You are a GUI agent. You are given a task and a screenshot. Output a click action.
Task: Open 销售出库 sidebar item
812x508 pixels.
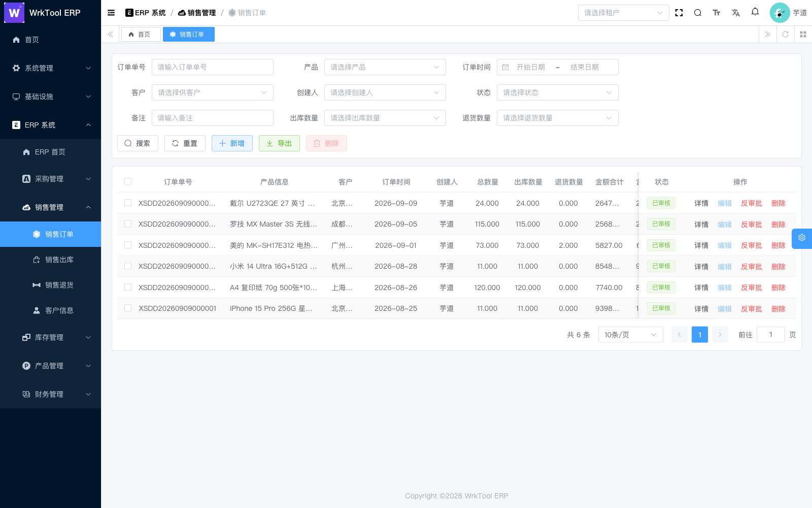click(x=51, y=260)
